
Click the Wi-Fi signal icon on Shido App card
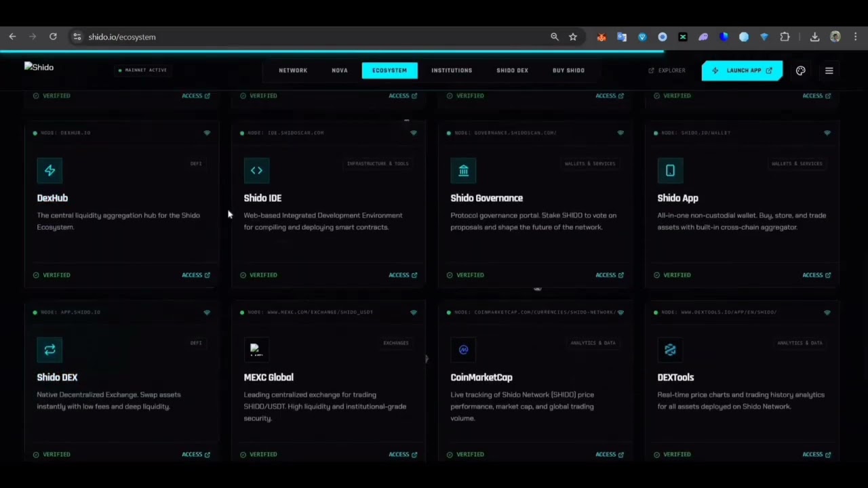(x=827, y=133)
